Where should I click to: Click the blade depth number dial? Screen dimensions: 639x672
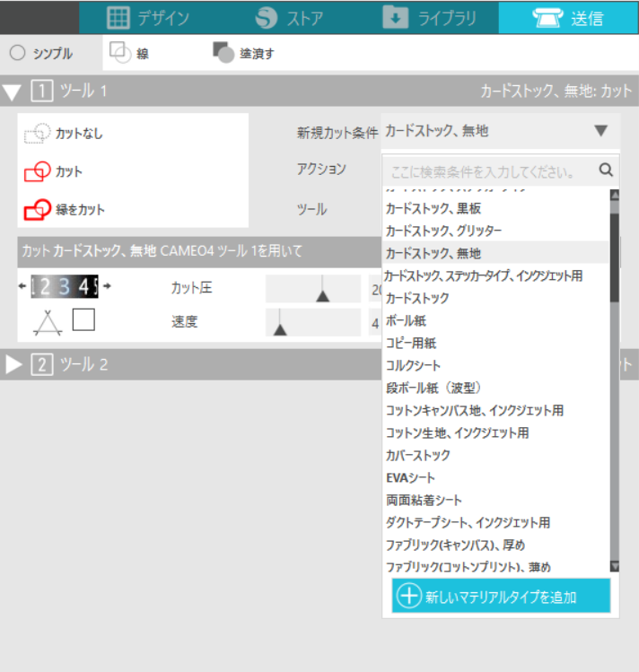65,286
